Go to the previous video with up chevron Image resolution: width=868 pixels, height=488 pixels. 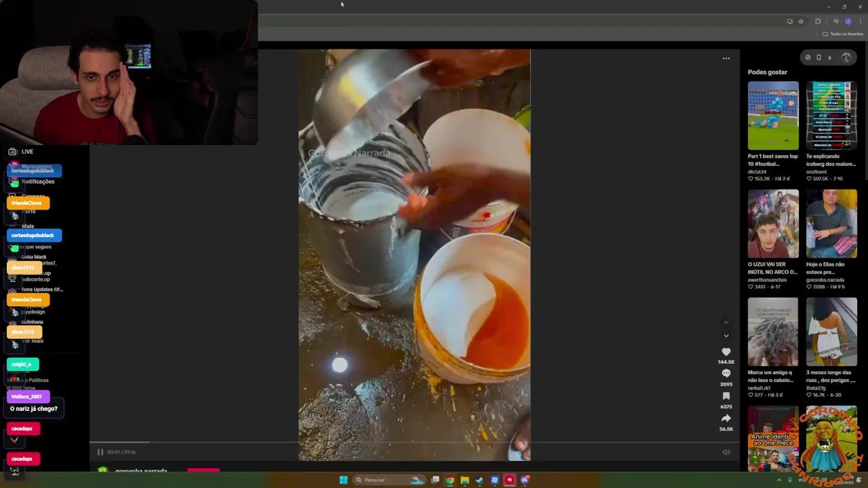click(x=726, y=323)
